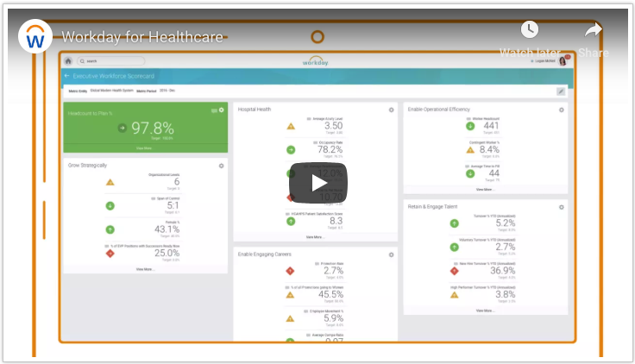Click the green down arrow beside 44

470,173
